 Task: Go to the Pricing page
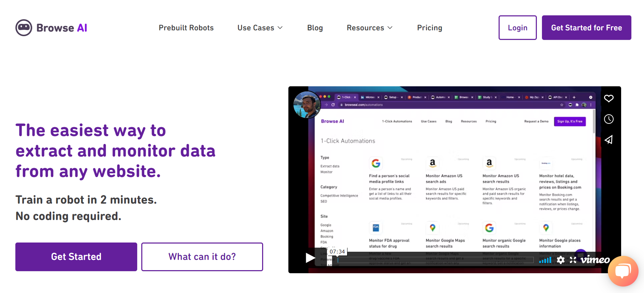[430, 28]
